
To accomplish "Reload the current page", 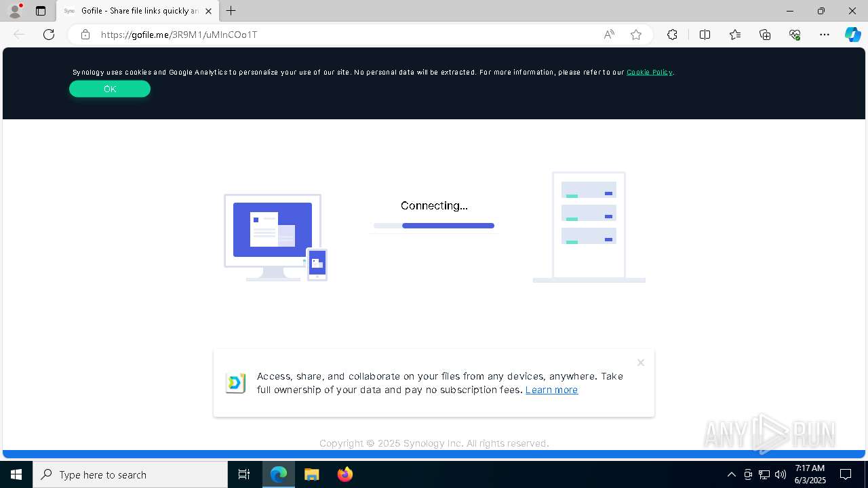I will click(49, 35).
